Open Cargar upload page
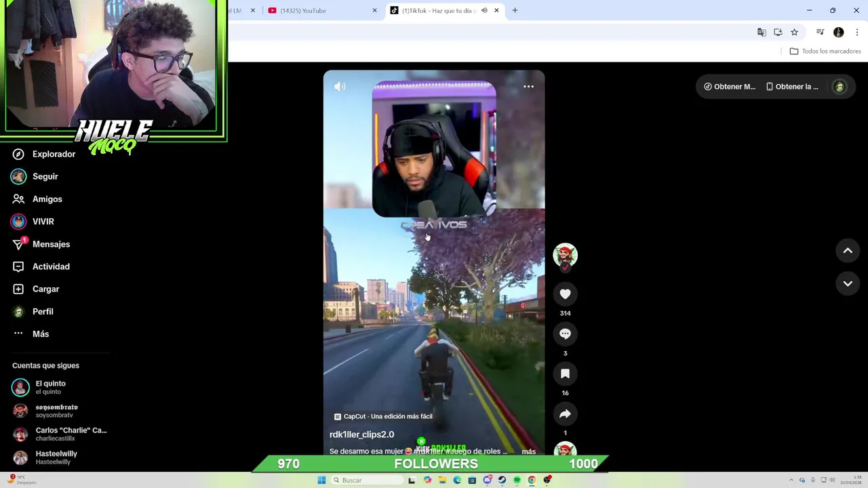This screenshot has height=488, width=868. click(36, 289)
